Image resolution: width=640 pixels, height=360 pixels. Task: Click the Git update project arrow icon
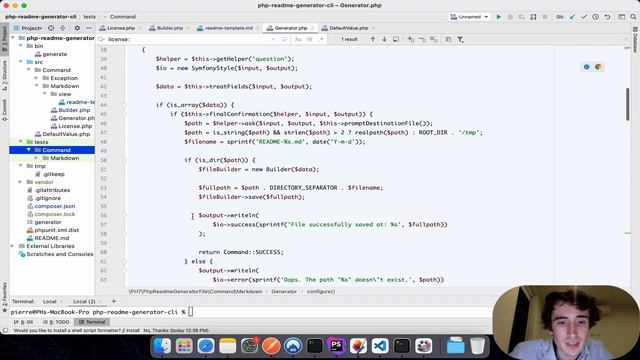pyautogui.click(x=572, y=17)
